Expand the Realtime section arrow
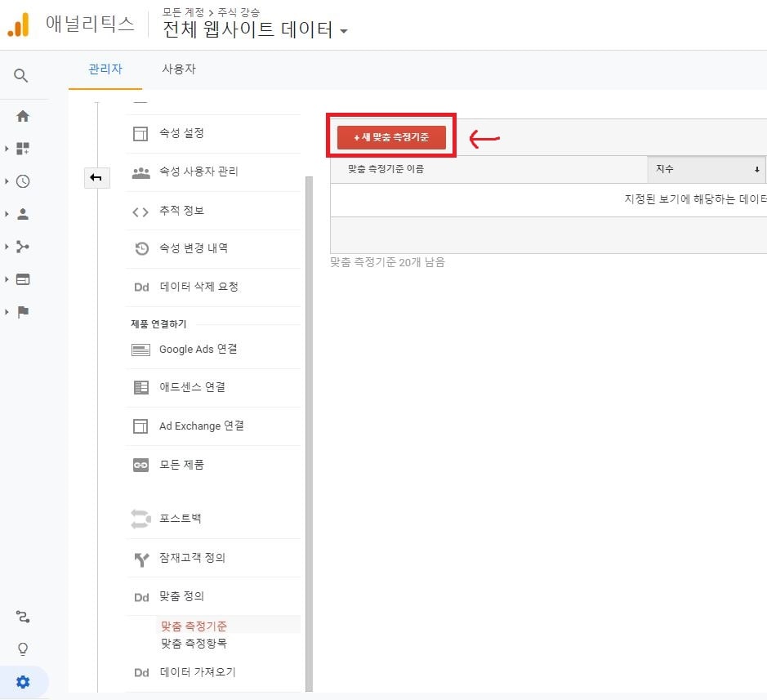Screen dimensions: 767x700 tap(7, 181)
